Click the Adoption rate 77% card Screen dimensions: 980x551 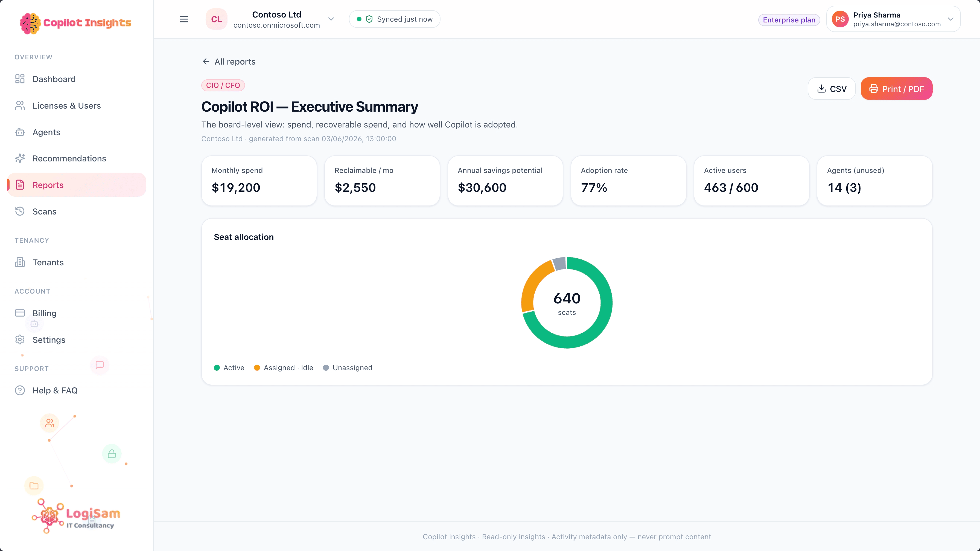628,180
